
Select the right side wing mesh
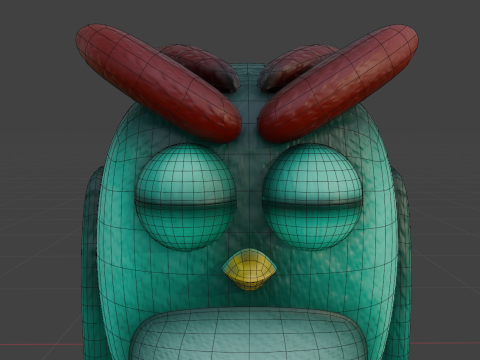coord(403,263)
